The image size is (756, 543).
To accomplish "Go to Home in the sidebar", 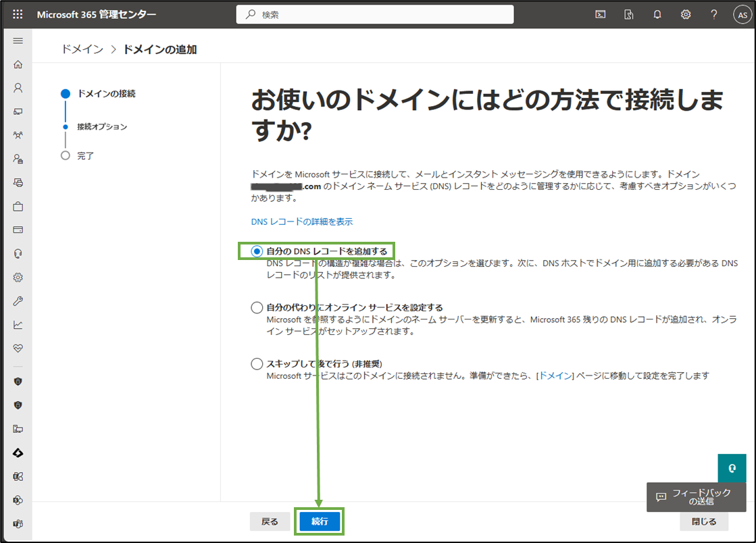I will click(x=18, y=65).
